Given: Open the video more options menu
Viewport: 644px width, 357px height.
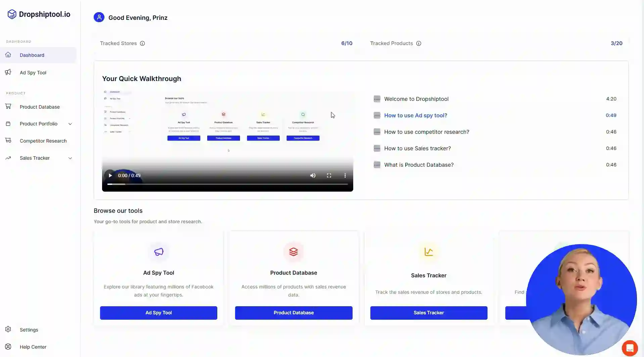Looking at the screenshot, I should [345, 175].
